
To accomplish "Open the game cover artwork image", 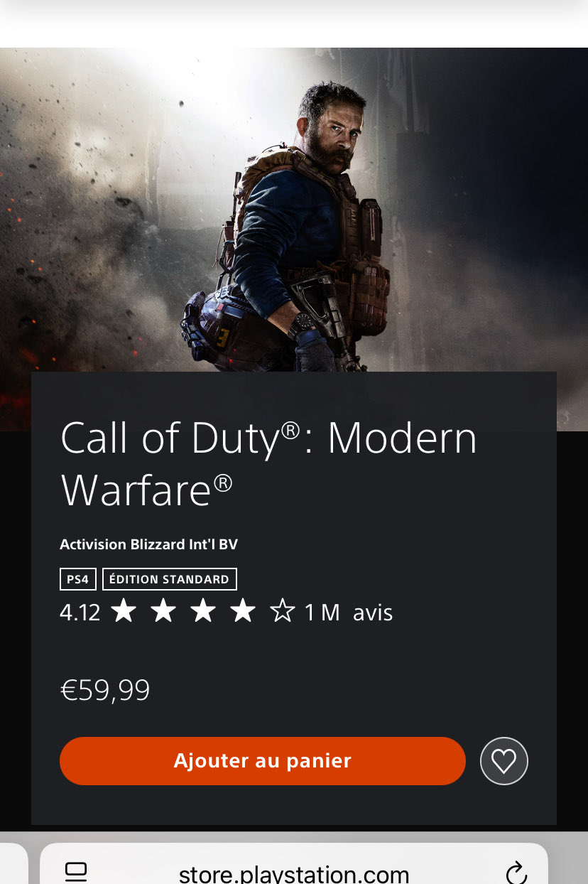I will 294,213.
